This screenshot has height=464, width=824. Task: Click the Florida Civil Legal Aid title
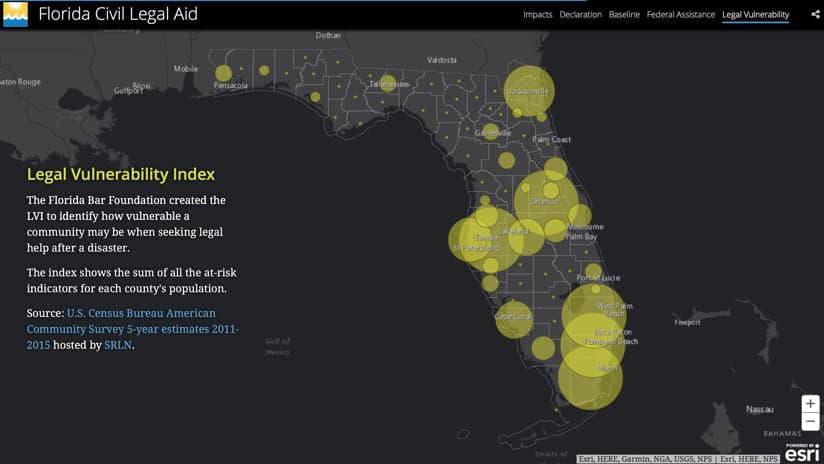[x=118, y=14]
